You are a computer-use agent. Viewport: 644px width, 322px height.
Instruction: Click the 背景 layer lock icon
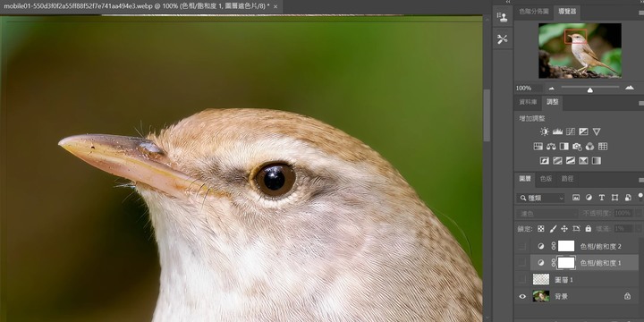point(627,296)
